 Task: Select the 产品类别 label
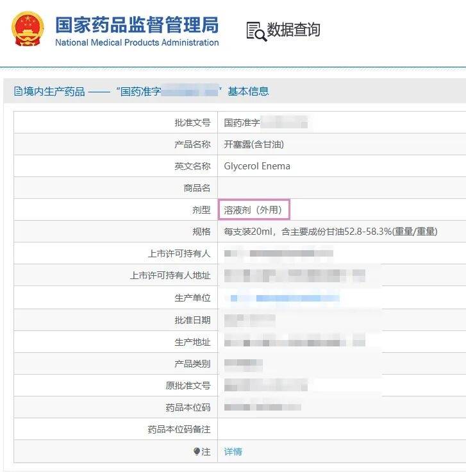coord(192,364)
